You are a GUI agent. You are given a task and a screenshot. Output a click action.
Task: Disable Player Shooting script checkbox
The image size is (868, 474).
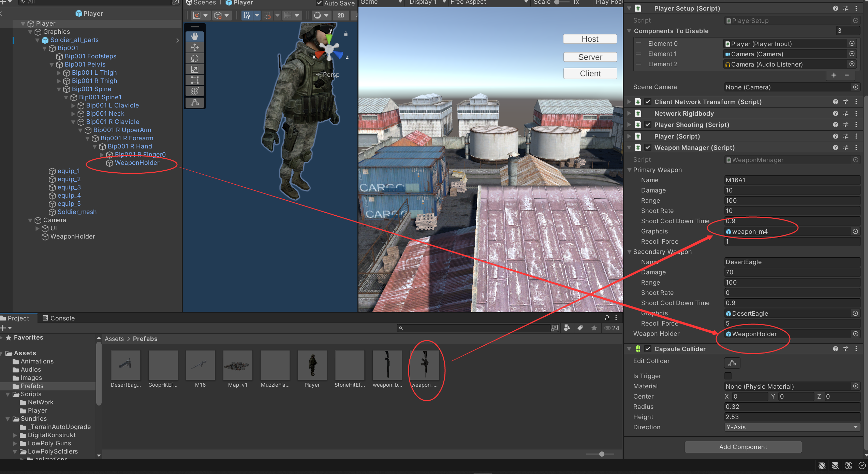648,125
